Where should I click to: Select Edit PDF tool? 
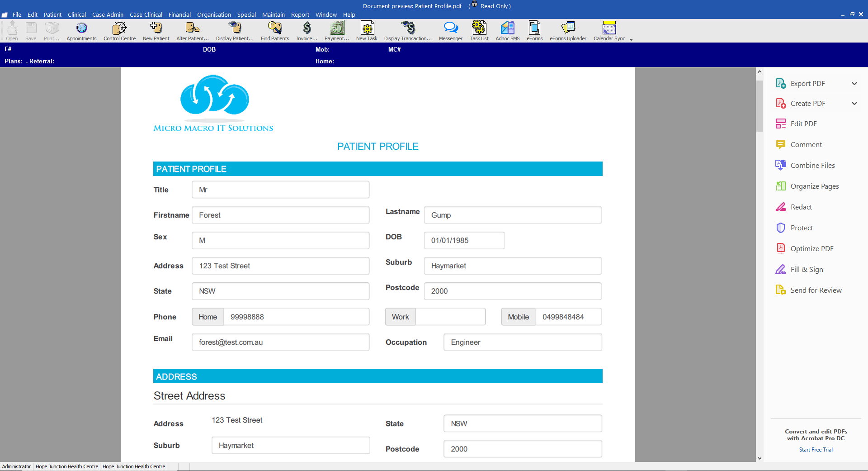click(803, 124)
